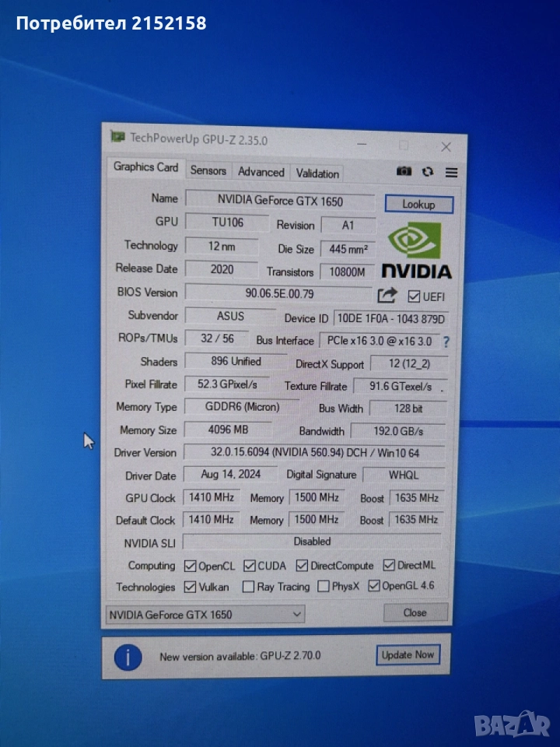Click the blue info icon
Screen dimensions: 560x747
point(128,657)
